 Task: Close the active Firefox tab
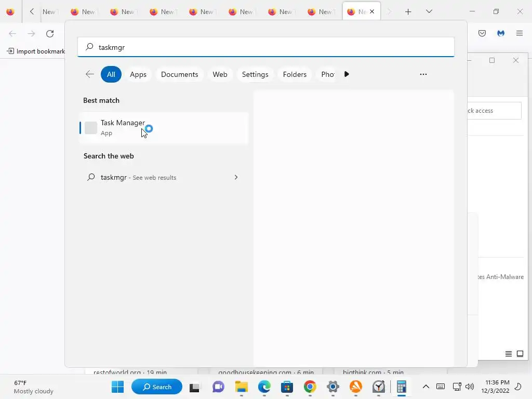[372, 11]
